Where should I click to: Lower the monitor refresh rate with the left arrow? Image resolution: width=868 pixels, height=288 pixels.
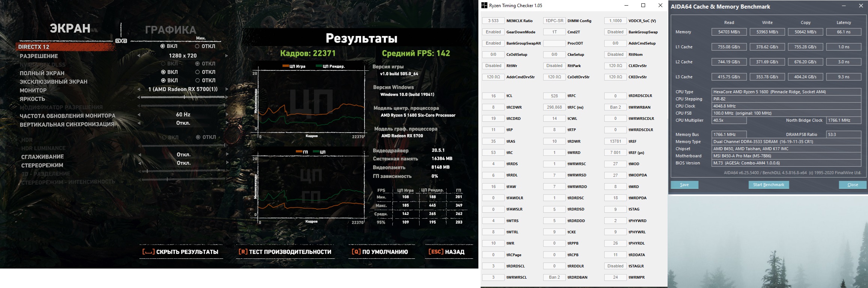point(139,115)
